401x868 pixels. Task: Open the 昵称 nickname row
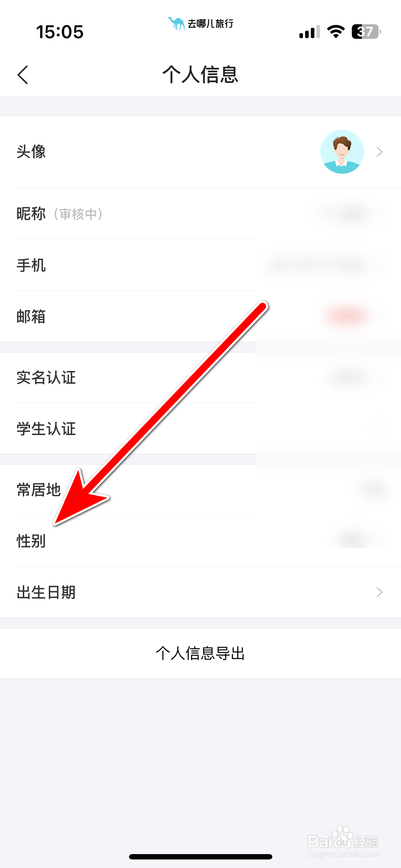[200, 214]
